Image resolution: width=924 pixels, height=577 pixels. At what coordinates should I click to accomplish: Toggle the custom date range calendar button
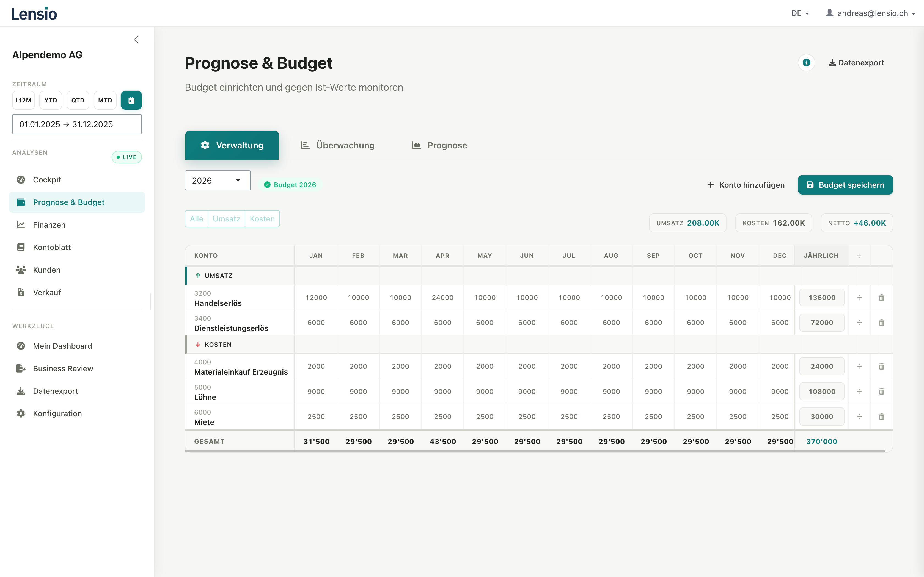coord(131,100)
